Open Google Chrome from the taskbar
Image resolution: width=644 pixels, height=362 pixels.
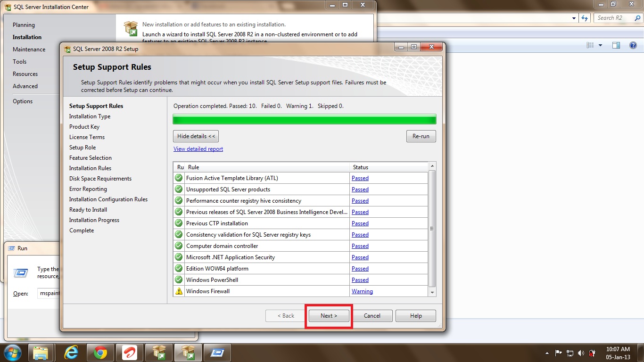click(x=100, y=352)
